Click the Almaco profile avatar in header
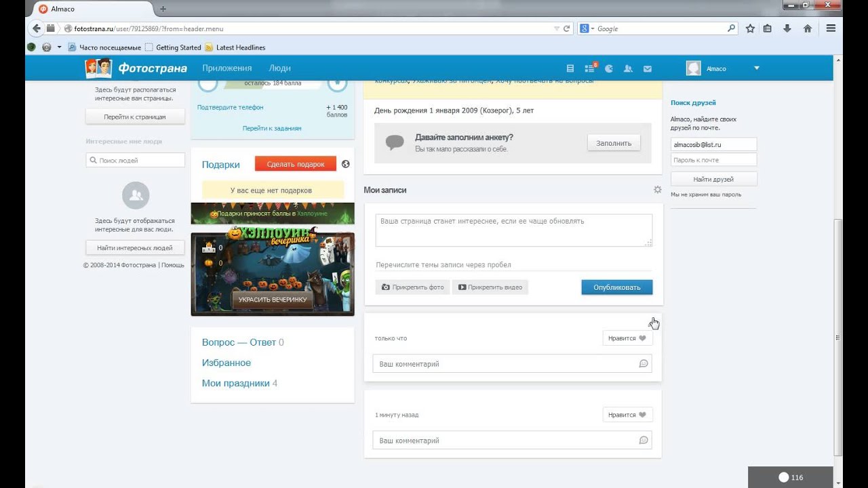Screen dimensions: 868x488 coord(693,68)
